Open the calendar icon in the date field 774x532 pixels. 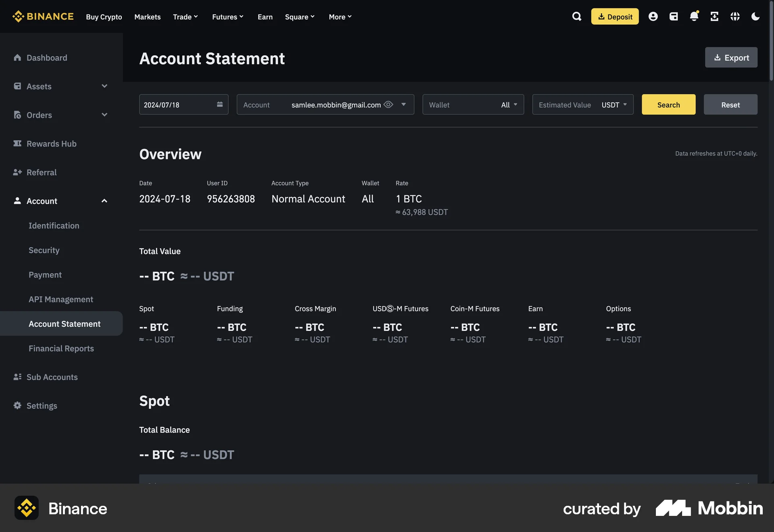[220, 104]
